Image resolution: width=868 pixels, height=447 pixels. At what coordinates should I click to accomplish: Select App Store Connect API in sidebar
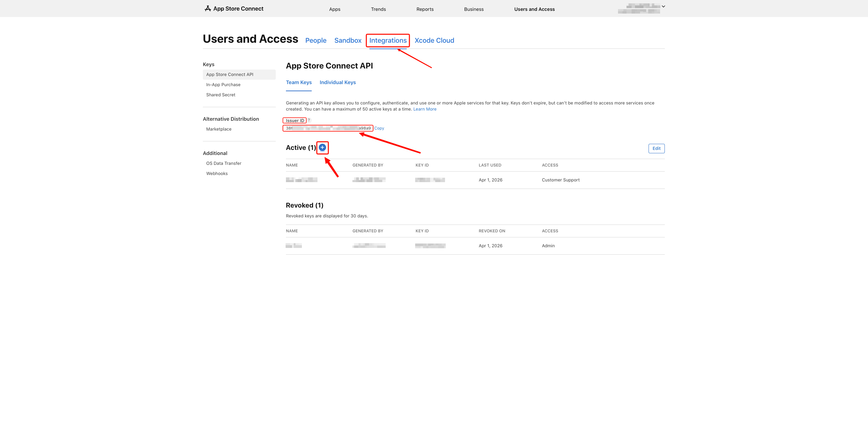tap(239, 75)
